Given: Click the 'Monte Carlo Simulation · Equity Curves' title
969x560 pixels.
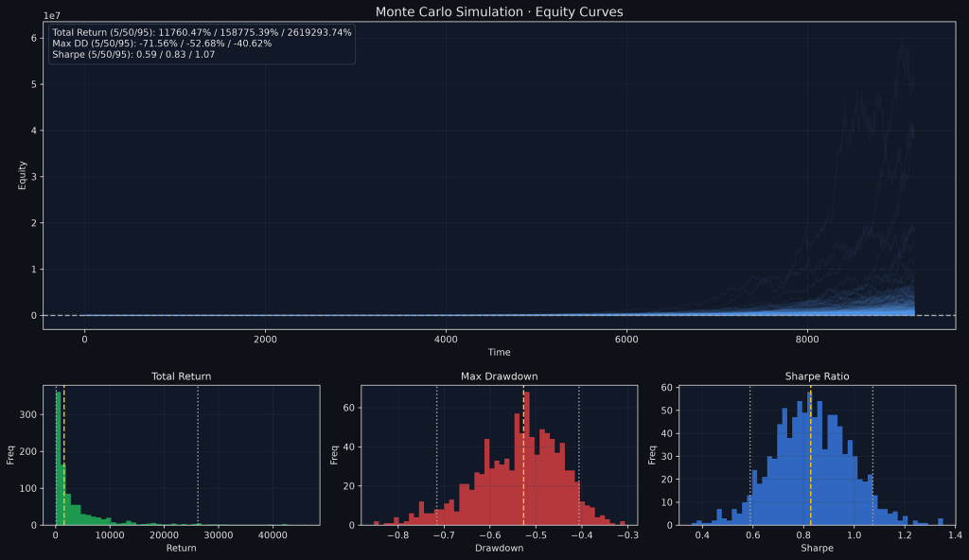Looking at the screenshot, I should tap(500, 11).
